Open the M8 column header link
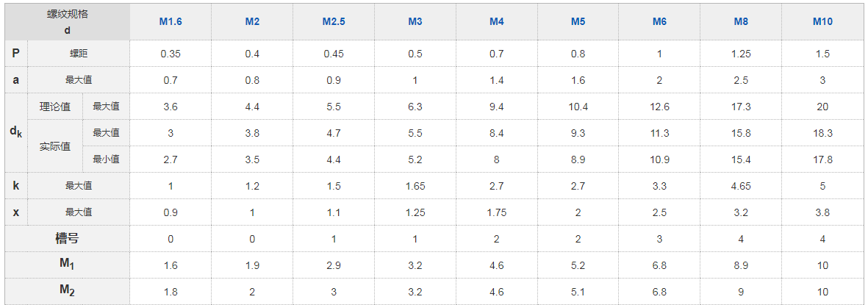 741,22
